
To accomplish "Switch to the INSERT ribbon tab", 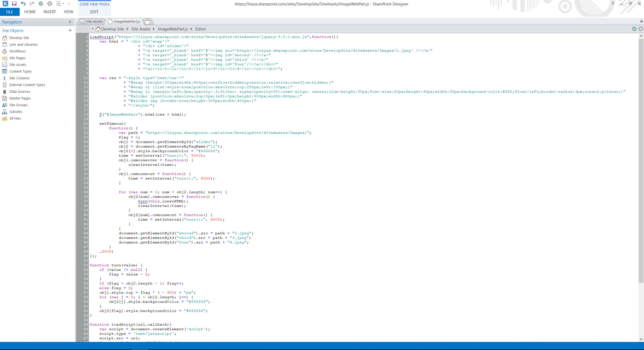I will pos(50,12).
